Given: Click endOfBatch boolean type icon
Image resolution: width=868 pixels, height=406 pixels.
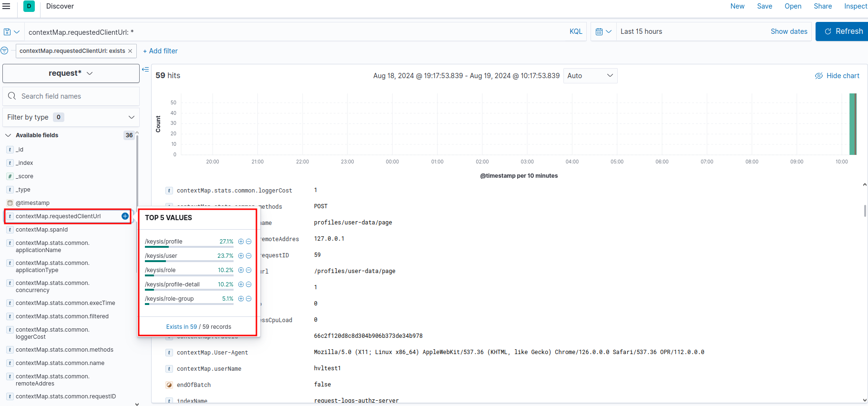Looking at the screenshot, I should (169, 385).
